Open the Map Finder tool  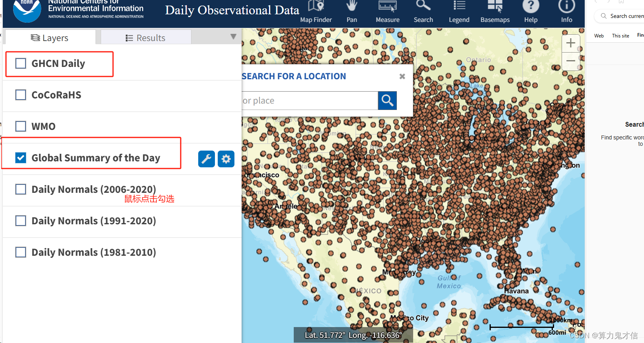(316, 12)
